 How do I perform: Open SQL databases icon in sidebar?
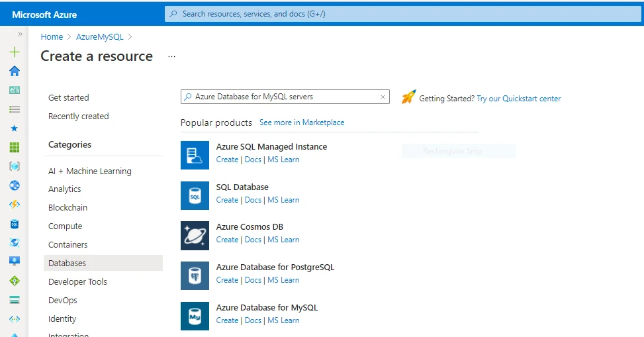coord(15,224)
